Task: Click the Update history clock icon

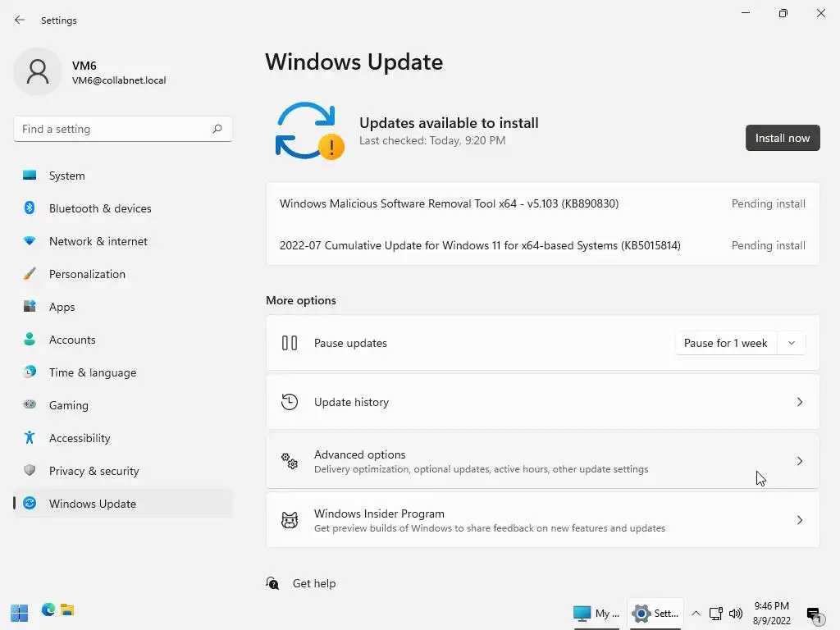Action: click(x=290, y=402)
